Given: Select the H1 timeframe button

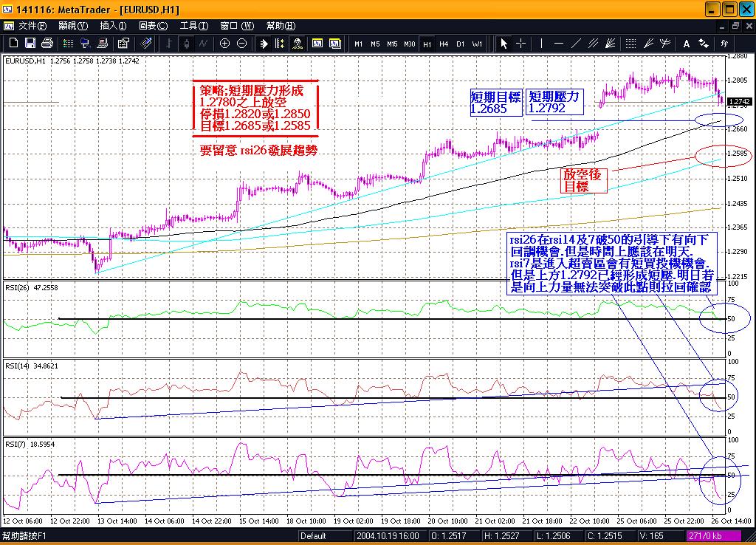Looking at the screenshot, I should click(x=427, y=44).
